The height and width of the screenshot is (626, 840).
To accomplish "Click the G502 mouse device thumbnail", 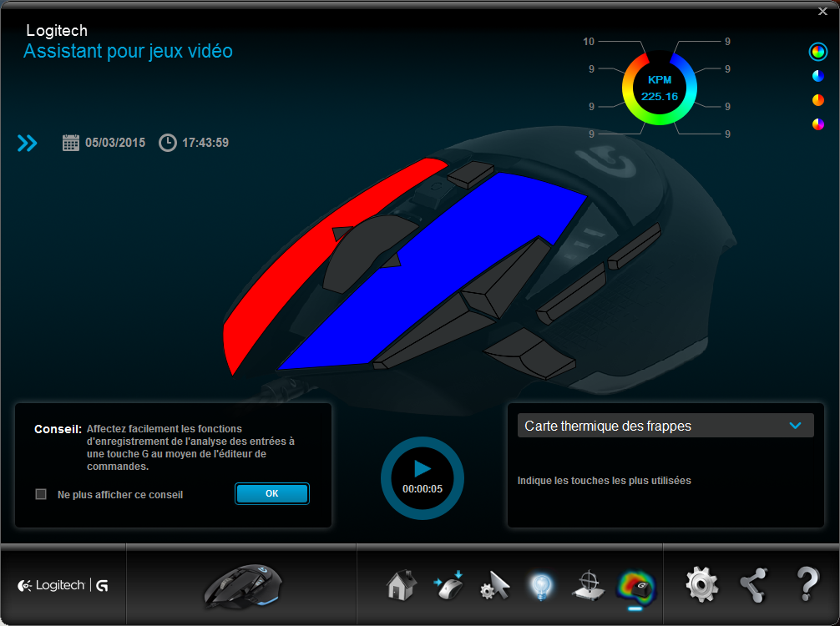I will point(243,586).
